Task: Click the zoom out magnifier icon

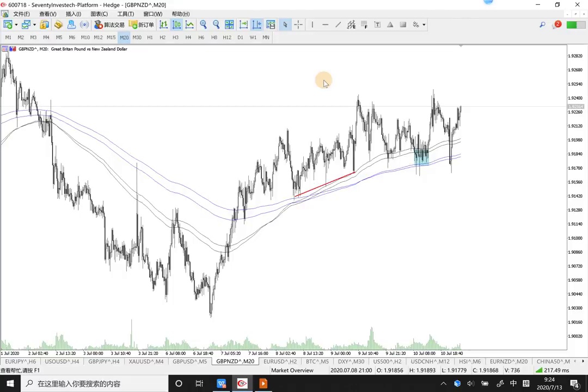Action: tap(216, 24)
